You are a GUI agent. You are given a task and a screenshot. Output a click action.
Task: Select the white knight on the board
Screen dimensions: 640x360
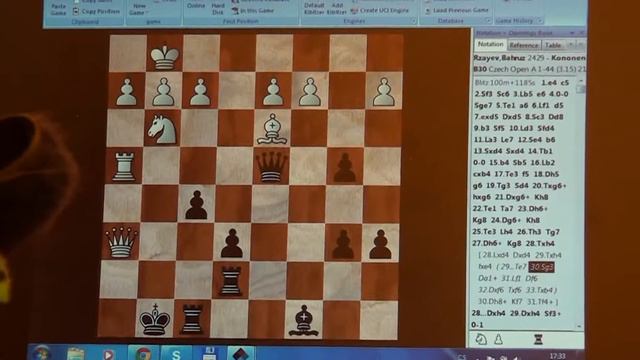162,129
